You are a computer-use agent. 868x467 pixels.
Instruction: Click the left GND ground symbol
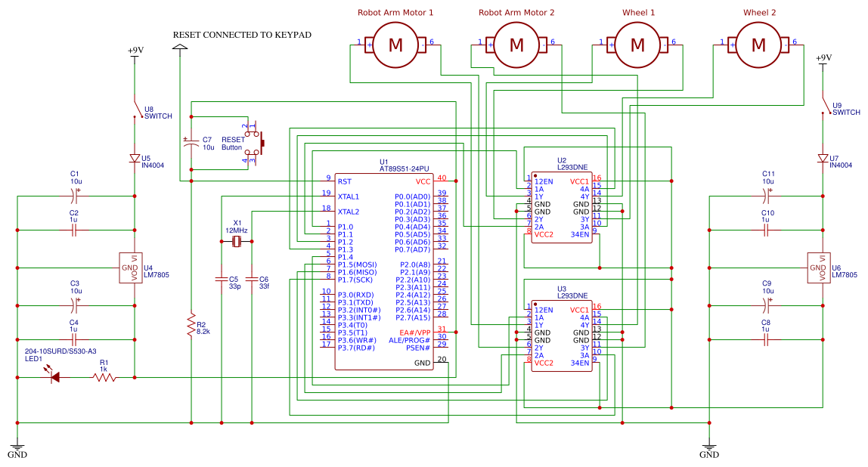tap(17, 447)
